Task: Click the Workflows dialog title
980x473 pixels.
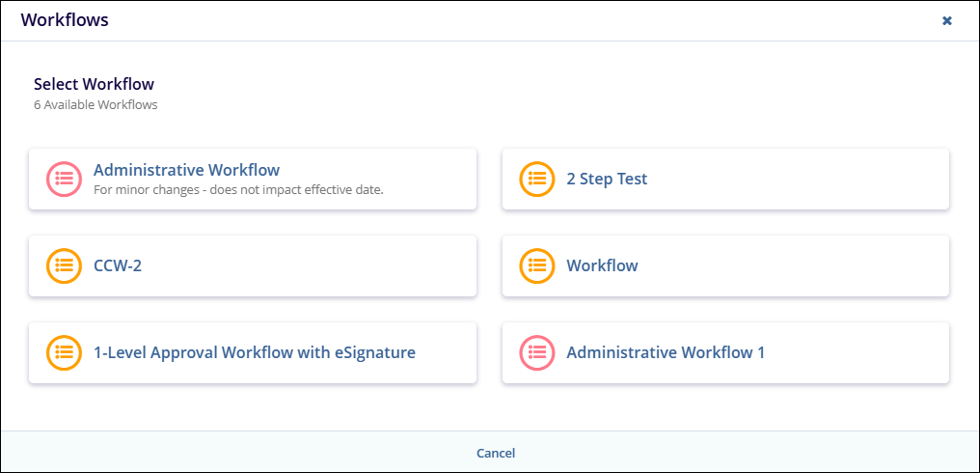Action: [x=65, y=20]
